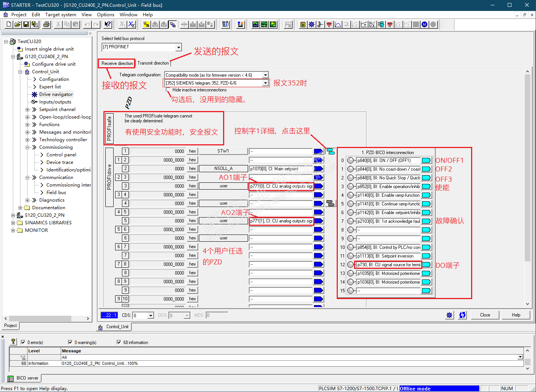Click the blue M motor icon in toolbar
536x392 pixels.
pyautogui.click(x=425, y=25)
